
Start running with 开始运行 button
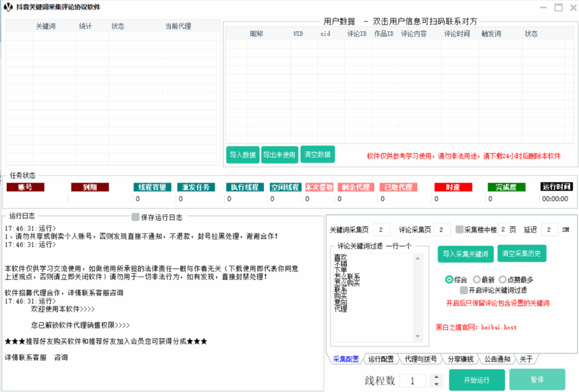(477, 380)
